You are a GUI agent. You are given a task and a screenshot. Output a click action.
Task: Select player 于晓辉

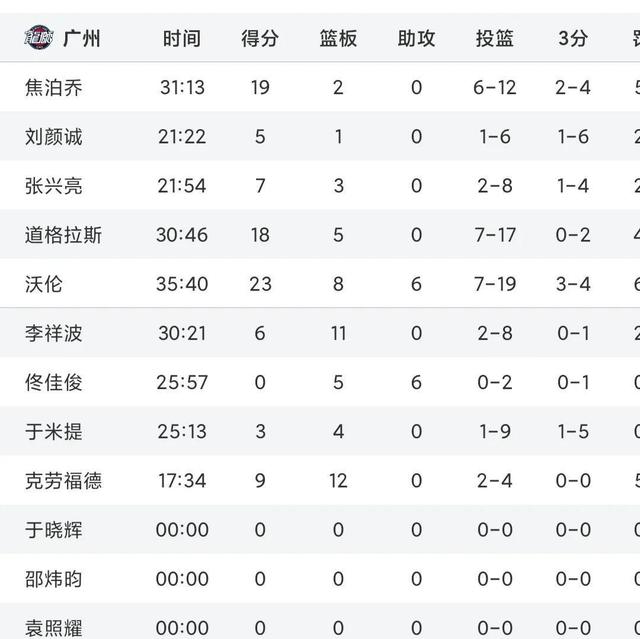(x=53, y=530)
